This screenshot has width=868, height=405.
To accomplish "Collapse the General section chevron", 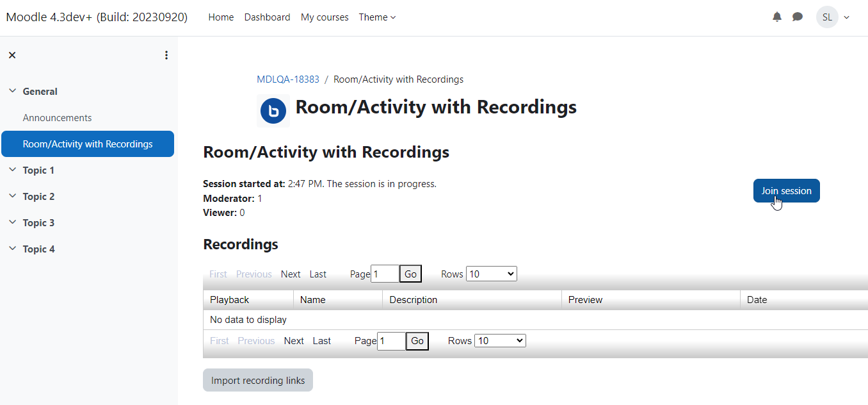I will point(12,91).
